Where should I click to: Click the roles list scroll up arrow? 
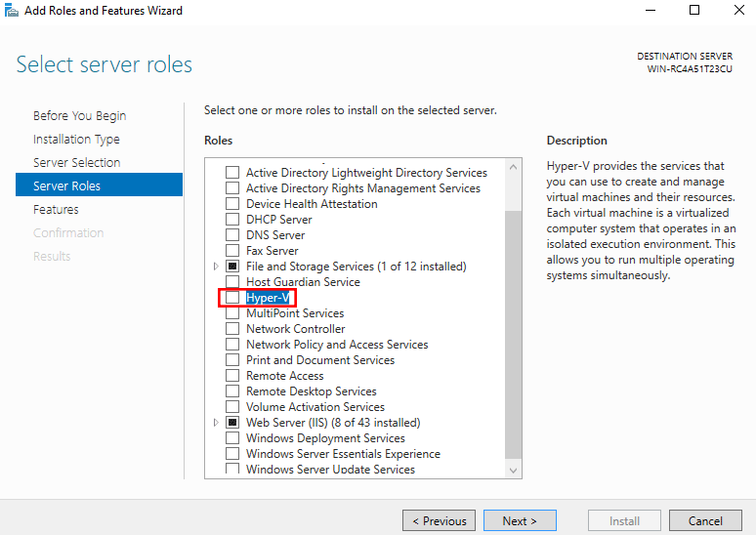[x=513, y=167]
